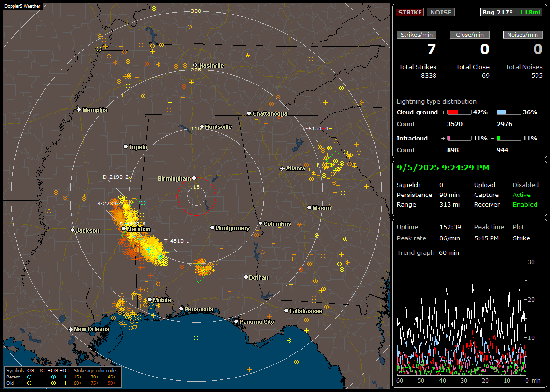Screen dimensions: 550x392
Task: Click the Upload status Disabled
Action: [x=525, y=185]
